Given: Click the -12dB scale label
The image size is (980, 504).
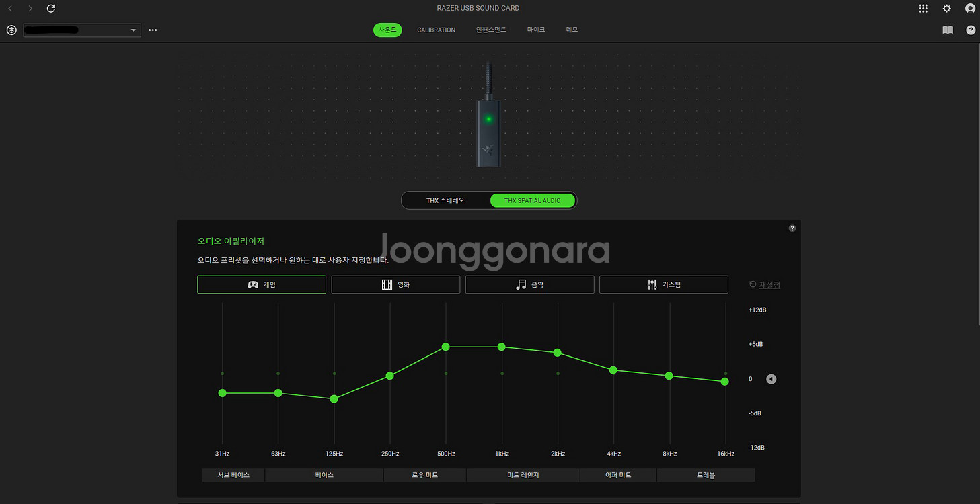Looking at the screenshot, I should (757, 448).
